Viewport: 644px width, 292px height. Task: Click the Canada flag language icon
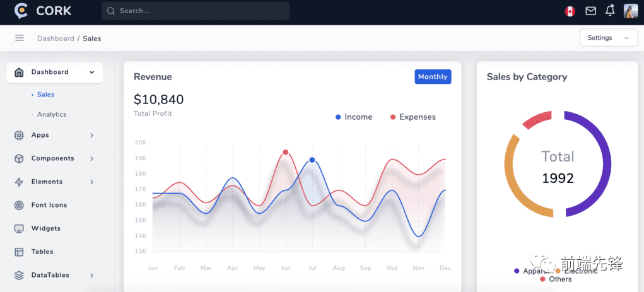click(x=570, y=11)
